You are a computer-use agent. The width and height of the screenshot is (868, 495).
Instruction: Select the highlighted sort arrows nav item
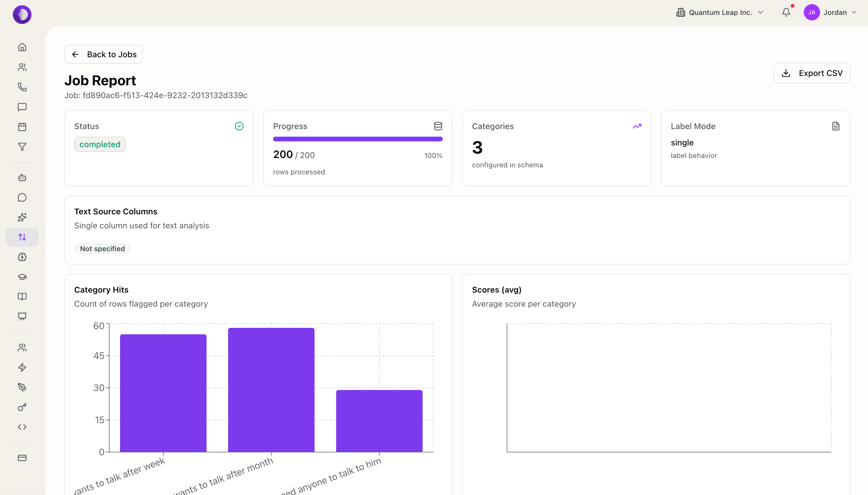[x=22, y=237]
